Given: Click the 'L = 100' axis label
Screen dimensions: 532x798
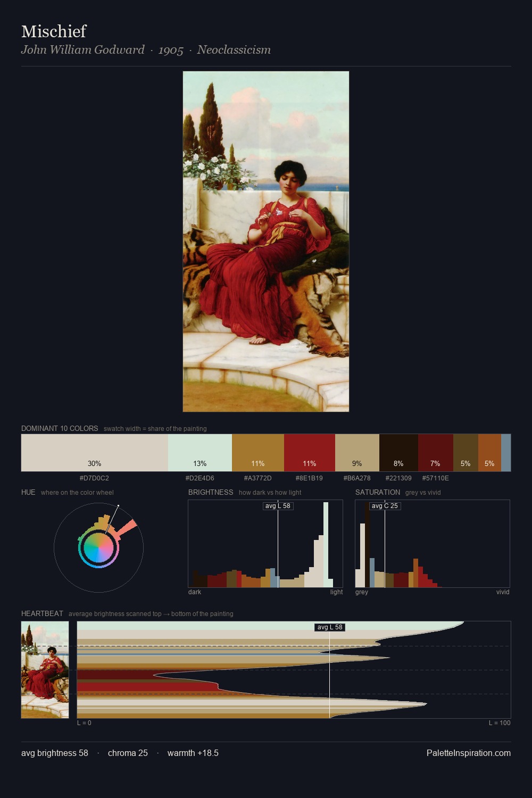Looking at the screenshot, I should [x=500, y=723].
